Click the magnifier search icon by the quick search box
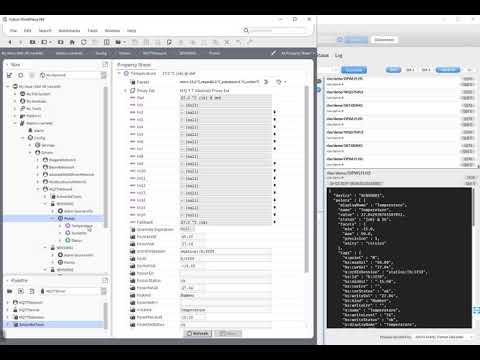480x360 pixels. [246, 30]
